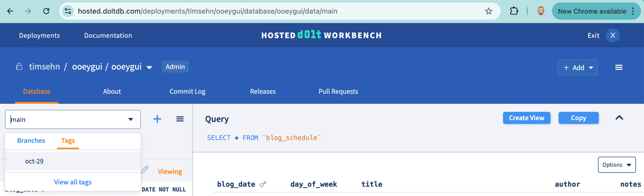Open the hamburger menu beside Add
This screenshot has width=644, height=196.
click(x=619, y=67)
